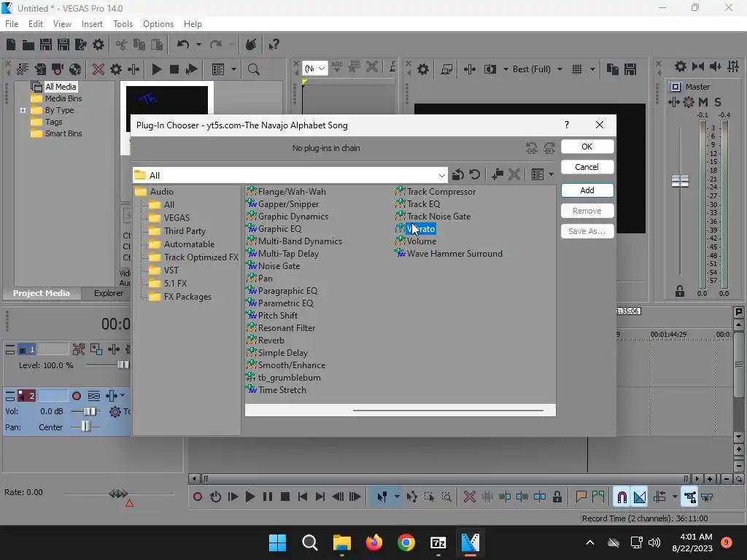The image size is (747, 560).
Task: Open the project properties gear in the main toolbar
Action: click(x=98, y=44)
